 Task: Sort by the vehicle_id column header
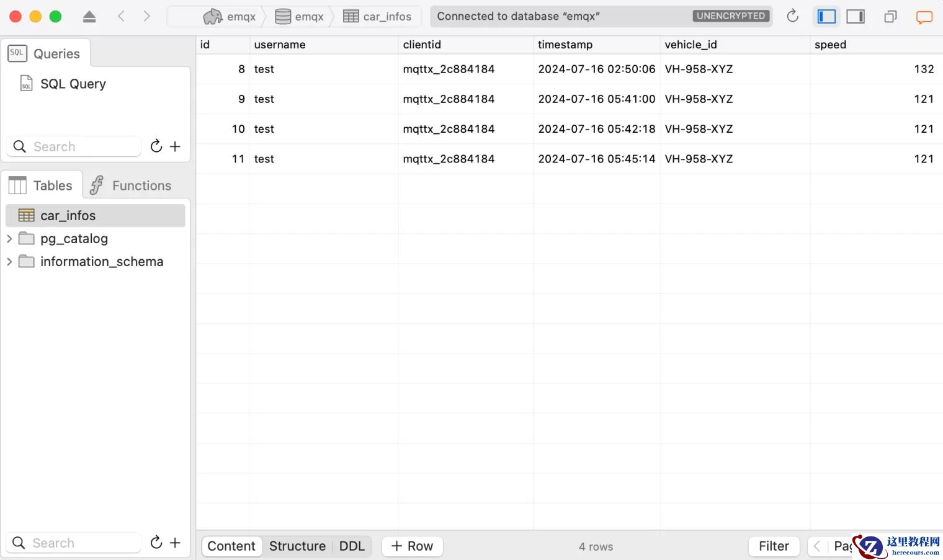[x=735, y=45]
